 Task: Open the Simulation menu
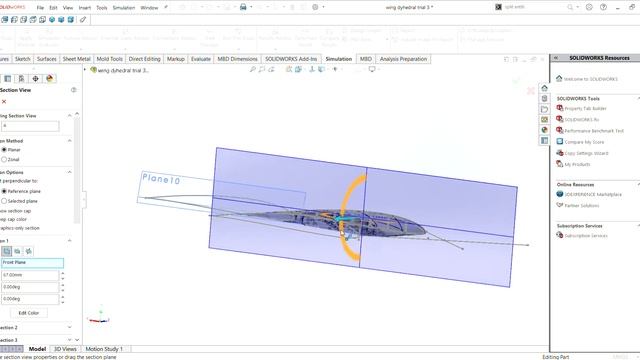click(x=124, y=8)
